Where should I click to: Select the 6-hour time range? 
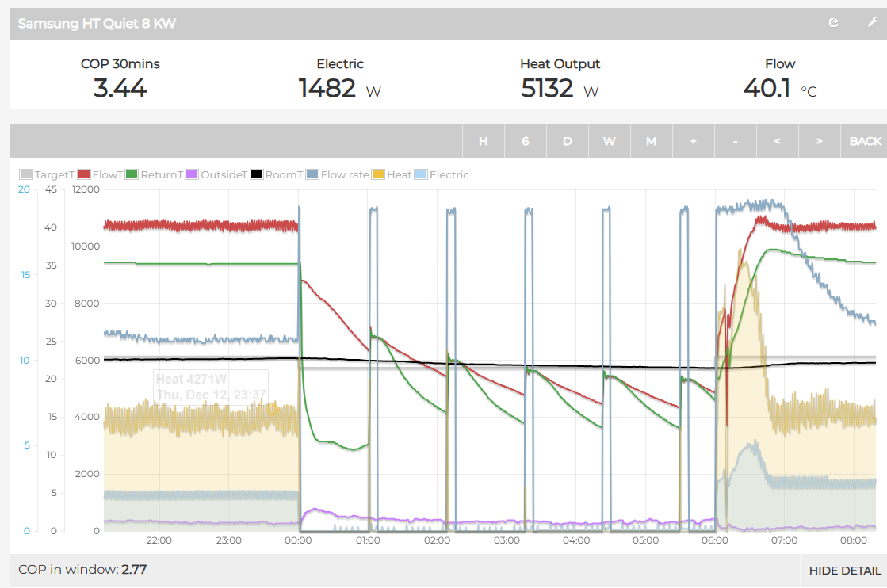[x=526, y=141]
